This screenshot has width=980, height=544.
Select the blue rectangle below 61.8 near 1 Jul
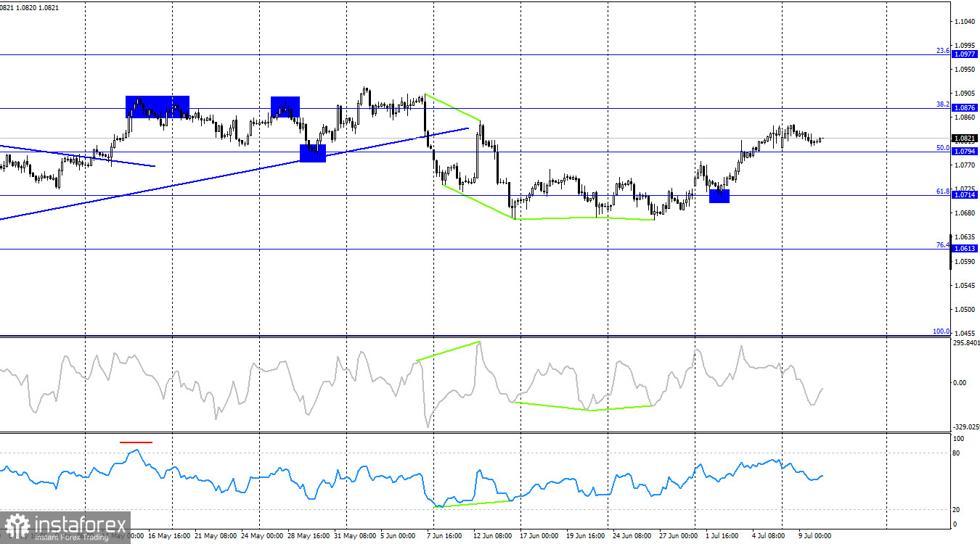coord(719,196)
